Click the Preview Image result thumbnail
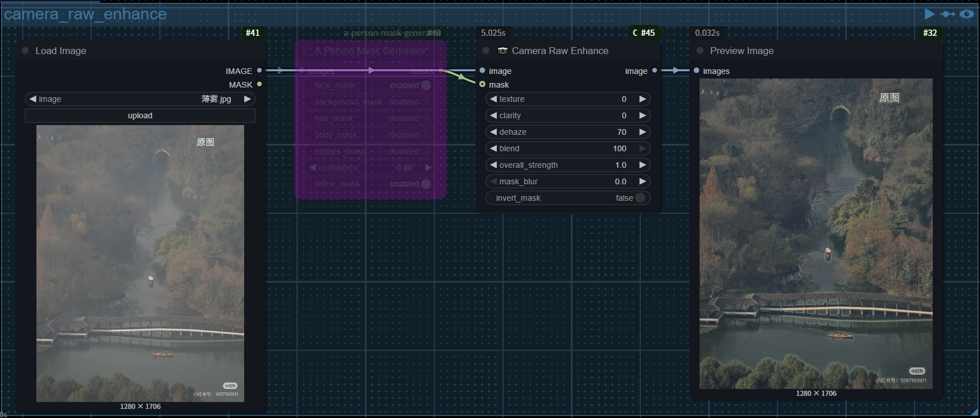980x418 pixels. [816, 234]
